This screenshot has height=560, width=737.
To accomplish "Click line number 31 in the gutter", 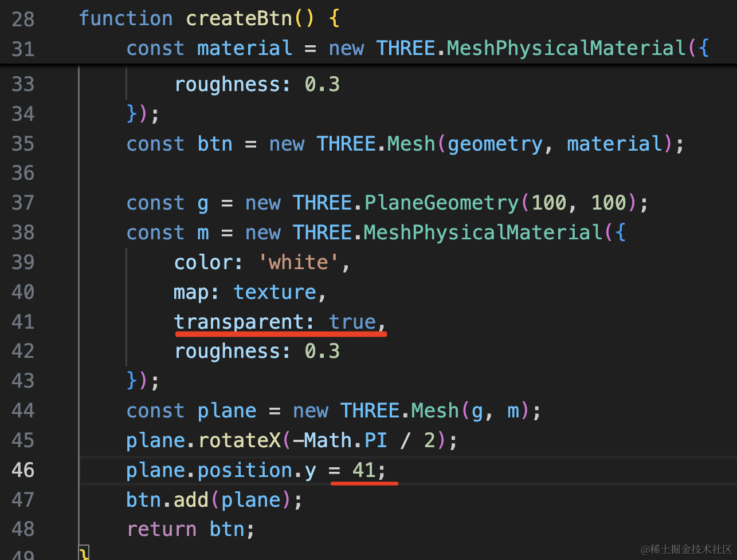I will pyautogui.click(x=23, y=49).
